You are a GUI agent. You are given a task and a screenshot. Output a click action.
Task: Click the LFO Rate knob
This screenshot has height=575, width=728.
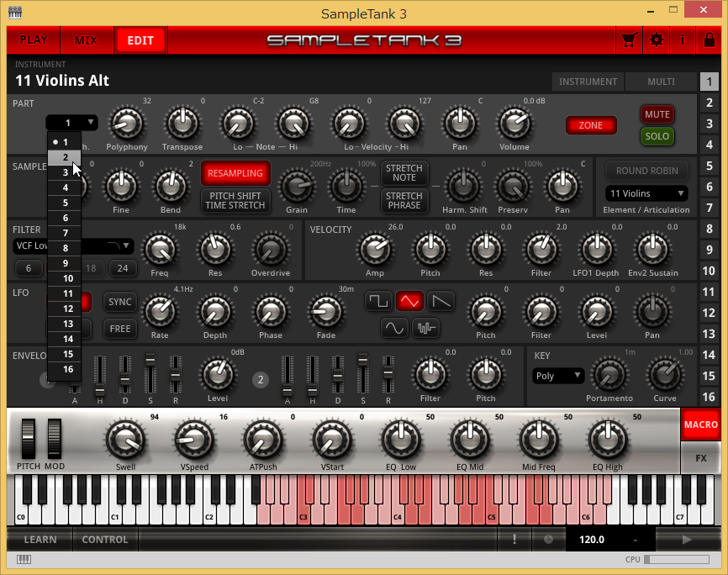(x=159, y=312)
